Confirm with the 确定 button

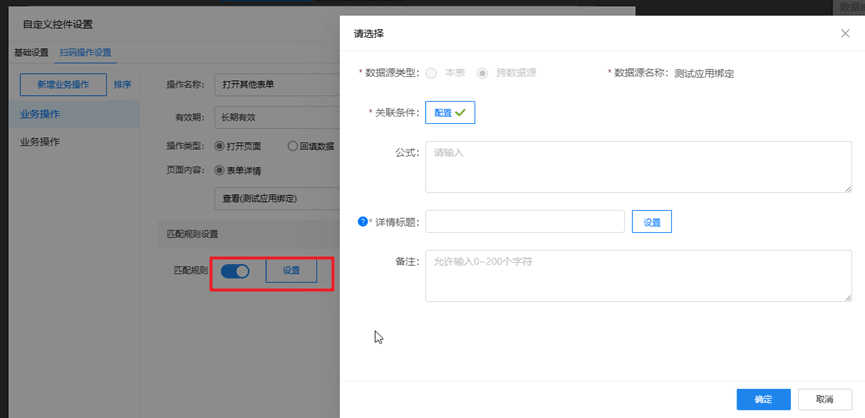pos(763,400)
